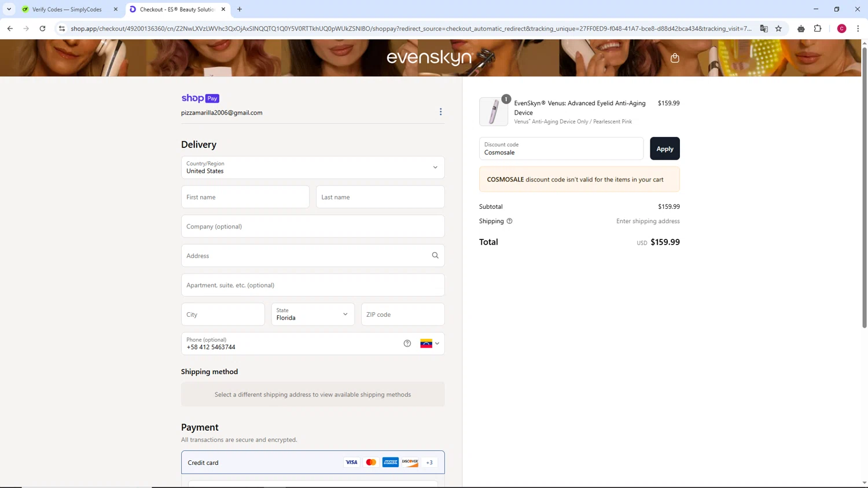
Task: View site information icon in address bar
Action: click(x=62, y=28)
